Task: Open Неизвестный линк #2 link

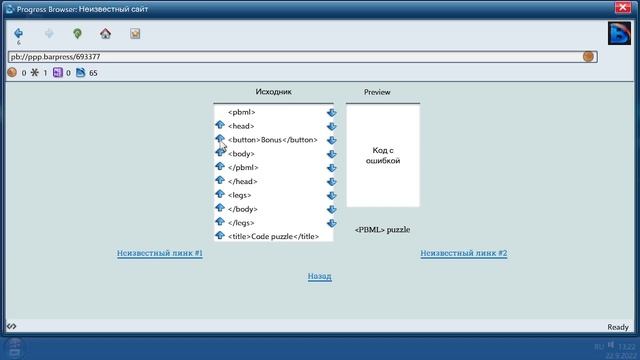Action: point(464,253)
